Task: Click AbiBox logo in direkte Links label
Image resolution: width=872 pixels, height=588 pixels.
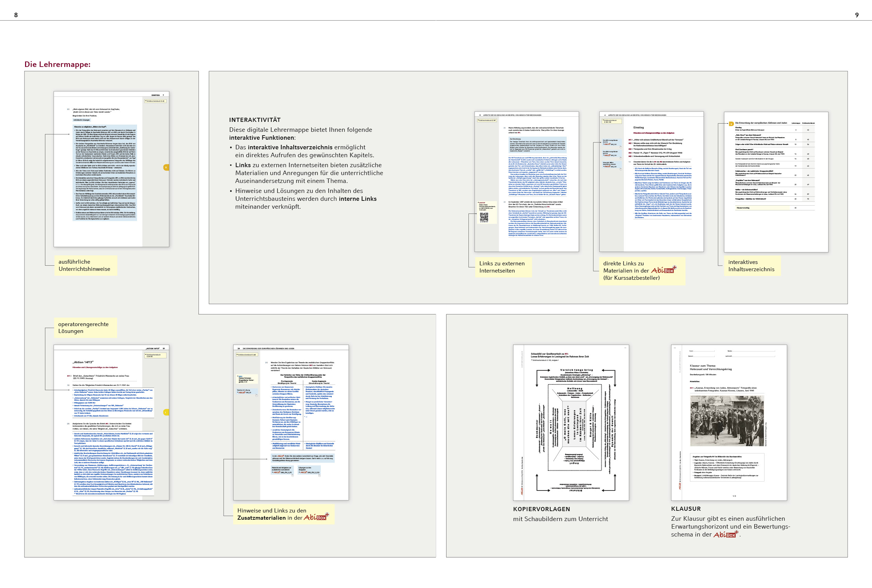Action: point(664,270)
